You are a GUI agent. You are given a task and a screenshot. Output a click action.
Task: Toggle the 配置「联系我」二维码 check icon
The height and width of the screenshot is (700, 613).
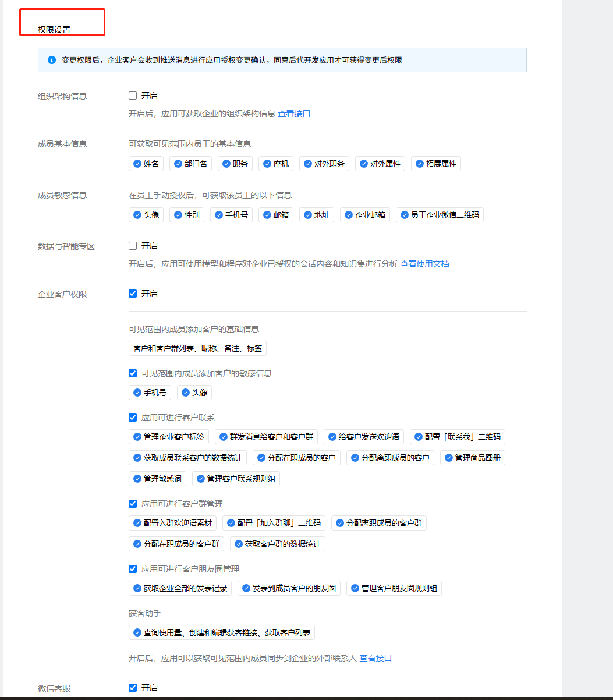coord(419,437)
